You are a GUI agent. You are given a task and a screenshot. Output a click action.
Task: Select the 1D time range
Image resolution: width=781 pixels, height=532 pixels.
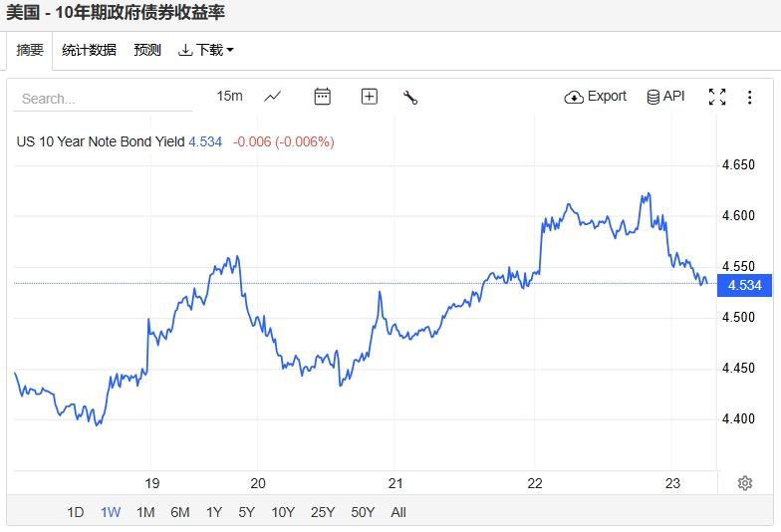(x=75, y=512)
